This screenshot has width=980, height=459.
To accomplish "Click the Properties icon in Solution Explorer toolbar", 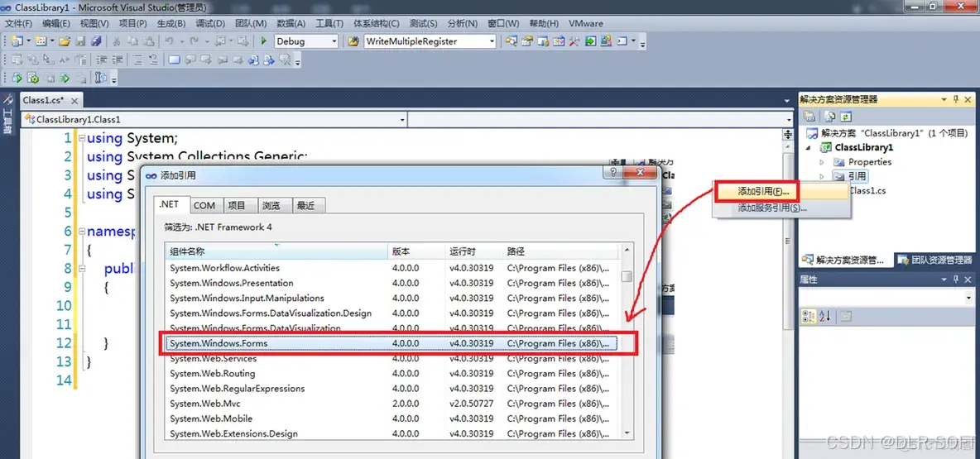I will (809, 116).
